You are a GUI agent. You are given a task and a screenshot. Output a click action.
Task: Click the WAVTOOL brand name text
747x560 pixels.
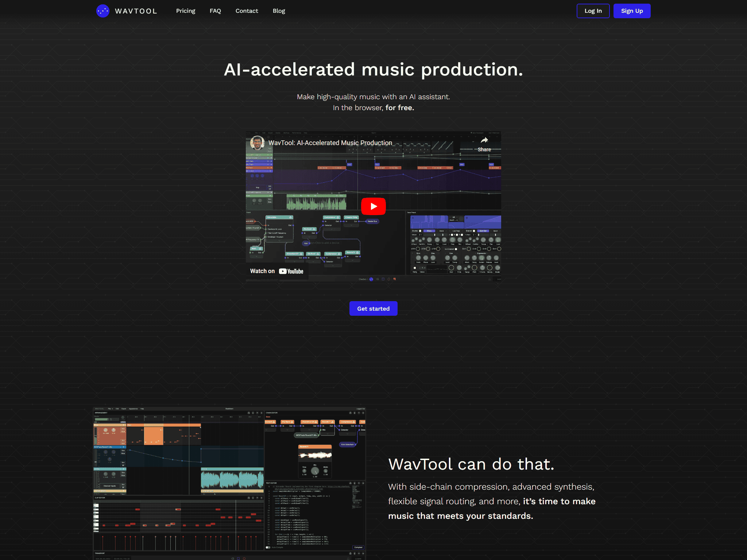[136, 11]
